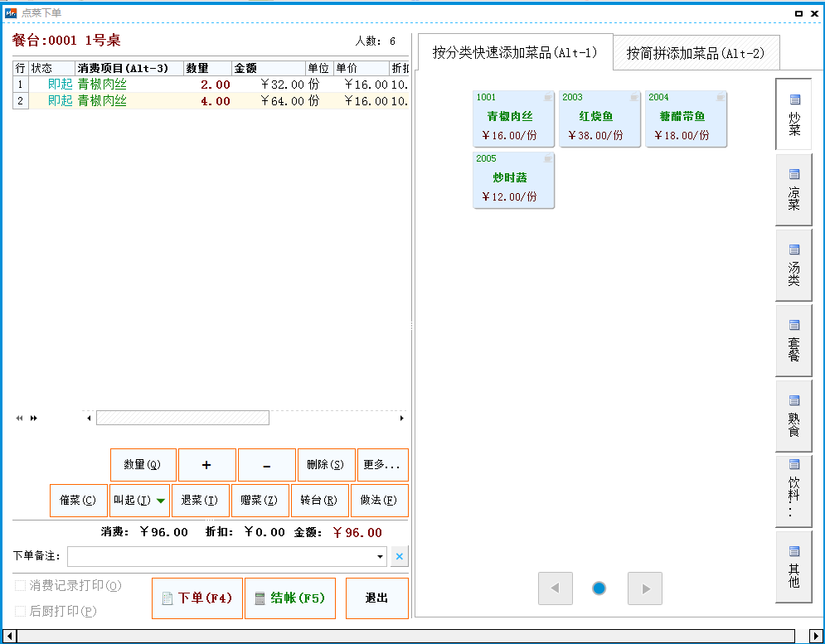This screenshot has height=644, width=825.
Task: Click order table horizontal scrollbar thumb
Action: click(x=182, y=419)
